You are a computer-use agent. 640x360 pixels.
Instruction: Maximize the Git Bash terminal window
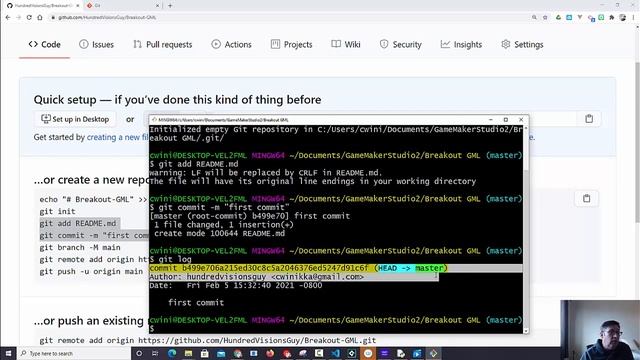click(506, 120)
